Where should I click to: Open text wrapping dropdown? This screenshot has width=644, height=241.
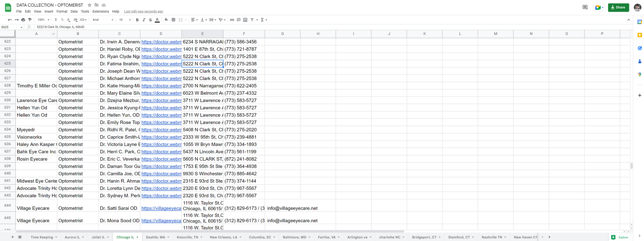click(x=213, y=20)
